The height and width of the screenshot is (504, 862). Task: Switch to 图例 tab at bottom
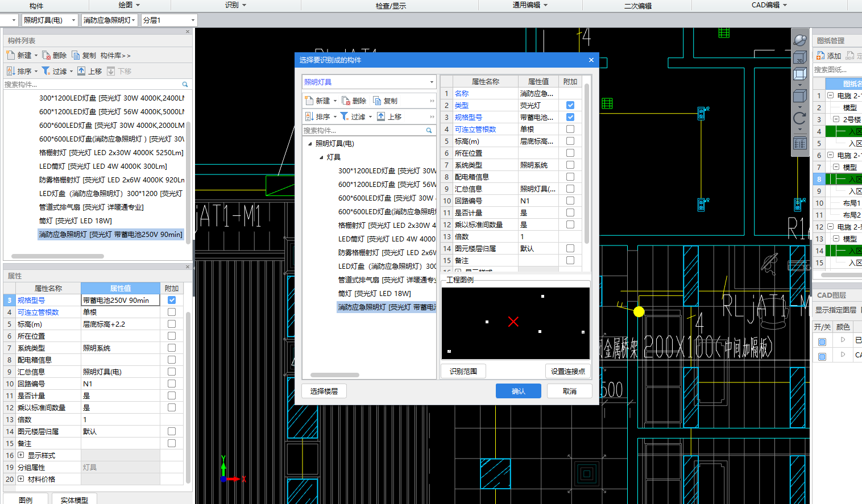coord(26,499)
